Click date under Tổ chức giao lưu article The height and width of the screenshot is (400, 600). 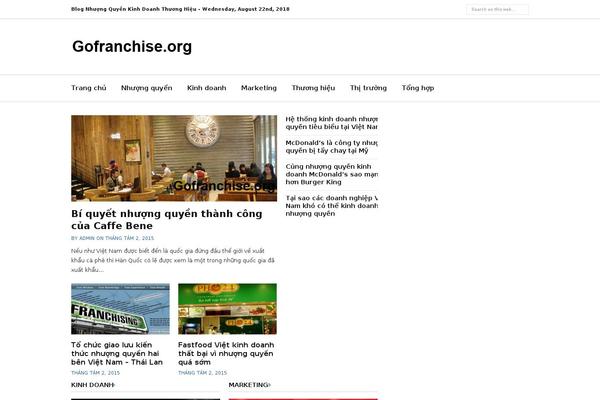tap(96, 373)
